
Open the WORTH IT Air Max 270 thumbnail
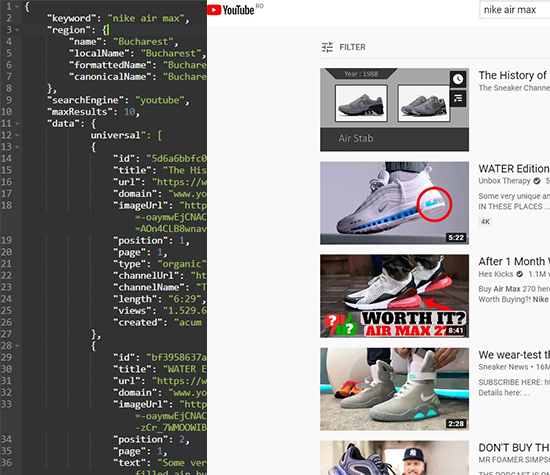[x=394, y=296]
